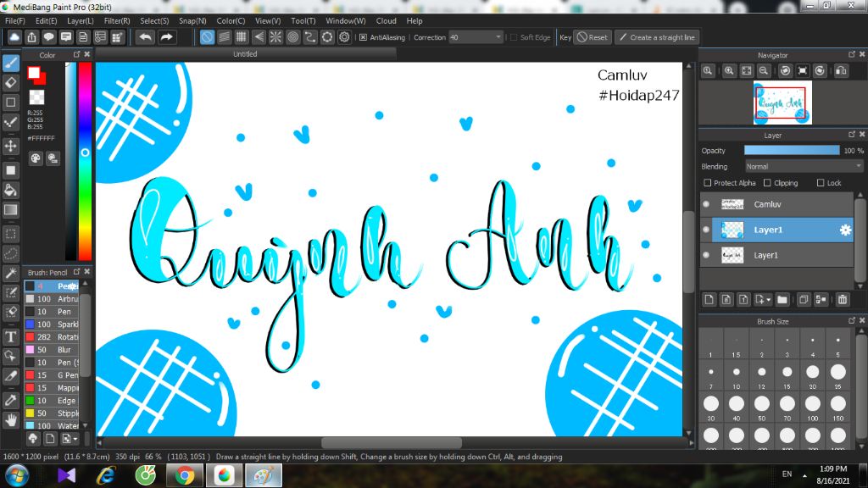868x488 pixels.
Task: Select the Eyedropper tool
Action: click(x=10, y=400)
